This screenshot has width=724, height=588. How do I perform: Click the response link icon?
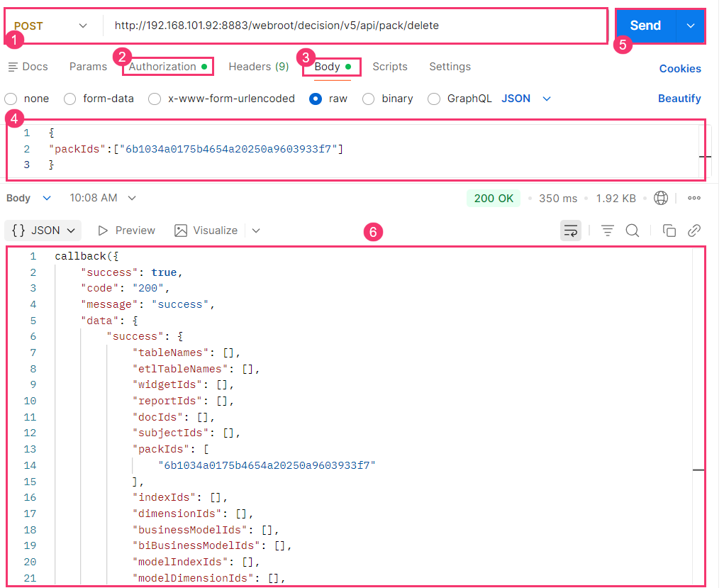694,231
